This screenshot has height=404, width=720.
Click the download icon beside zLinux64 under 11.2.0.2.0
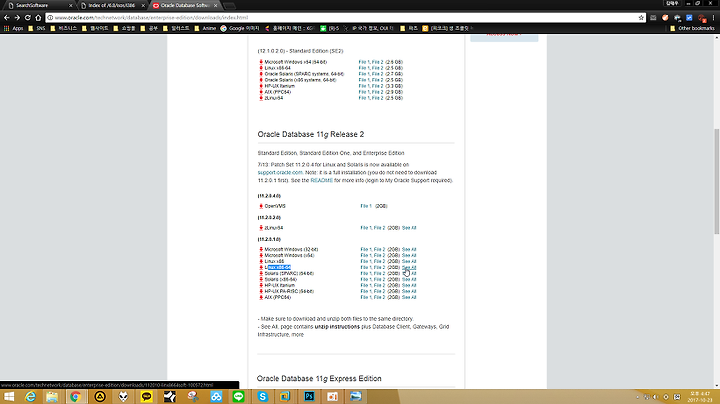tap(261, 228)
